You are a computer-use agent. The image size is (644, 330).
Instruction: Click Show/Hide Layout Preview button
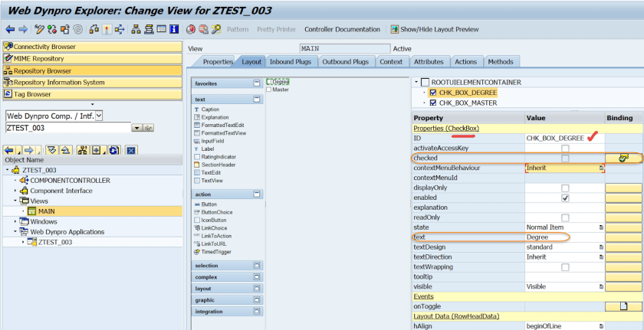coord(439,30)
